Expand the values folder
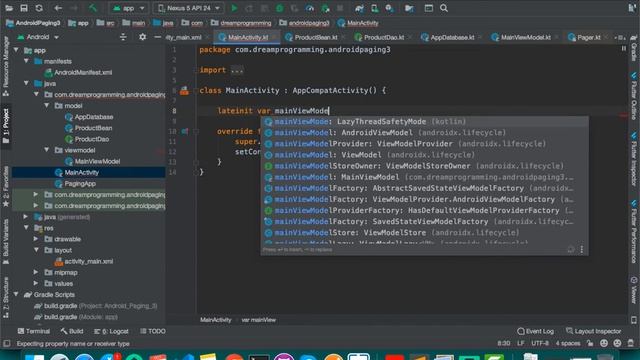 (36, 283)
